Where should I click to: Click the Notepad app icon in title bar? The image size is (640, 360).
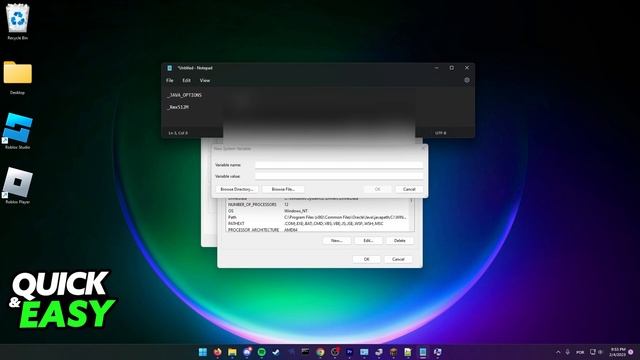169,68
